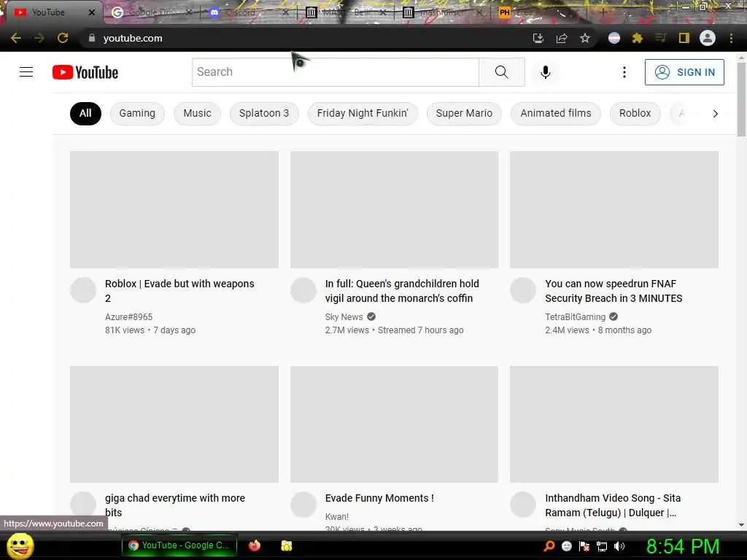Open the Extensions puzzle icon
747x560 pixels.
point(638,38)
